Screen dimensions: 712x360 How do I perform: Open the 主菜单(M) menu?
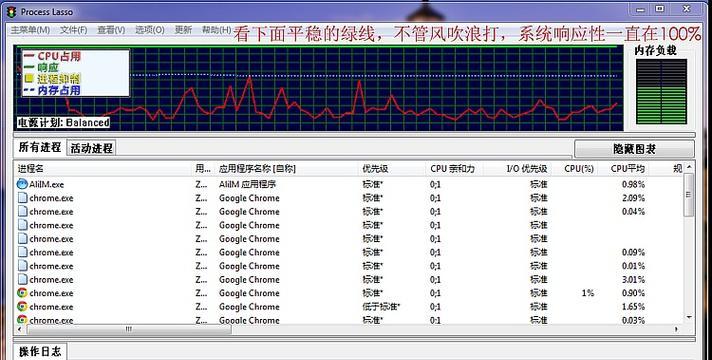coord(30,30)
